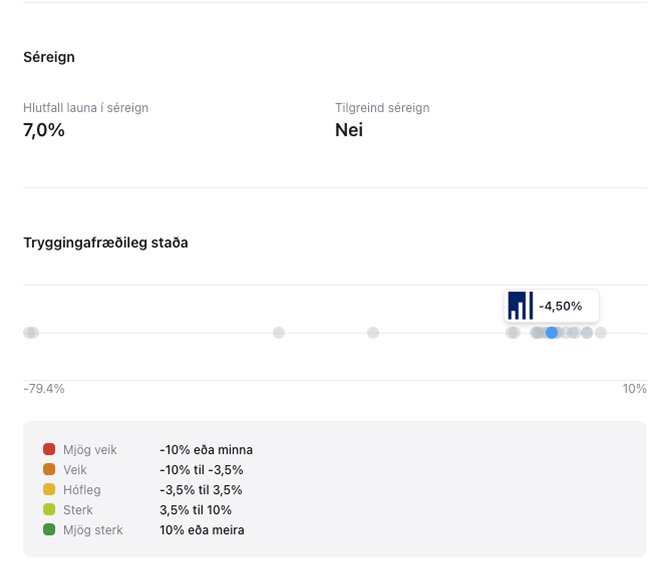Click the -79.4% axis minimum label
670x576 pixels.
pos(44,388)
